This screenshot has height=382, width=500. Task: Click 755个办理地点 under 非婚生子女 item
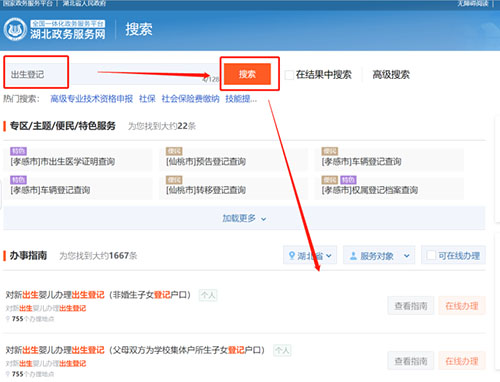(30, 319)
